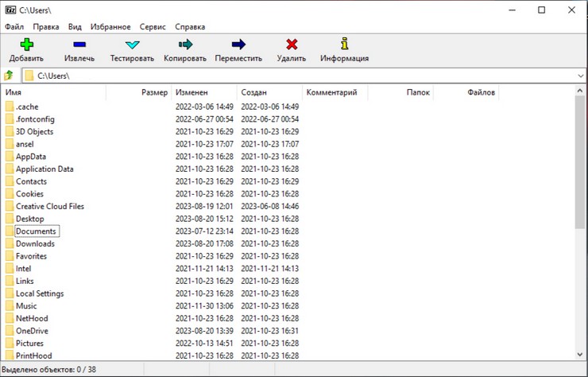Click the red X Удалить icon
Viewport: 588px width, 377px height.
tap(292, 45)
